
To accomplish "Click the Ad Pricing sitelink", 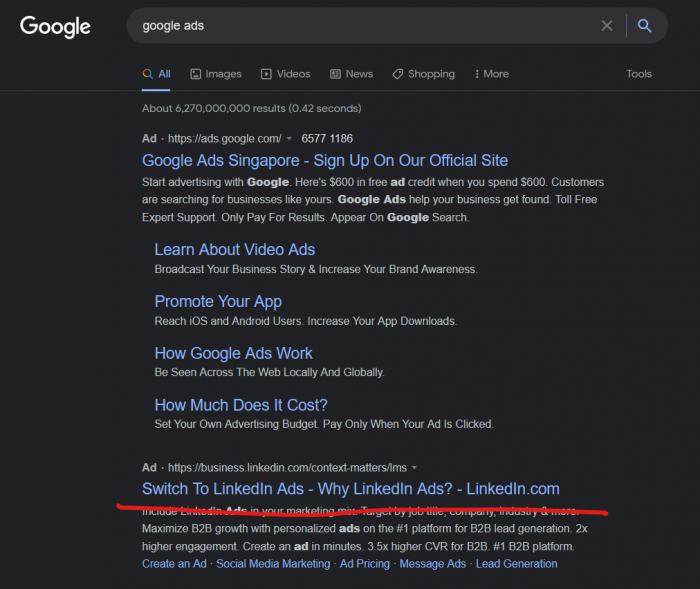I will coord(365,564).
